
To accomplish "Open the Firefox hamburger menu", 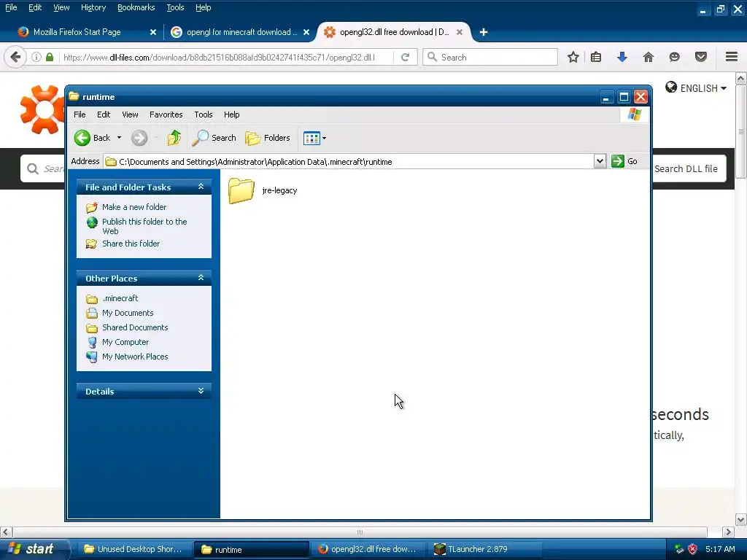I will point(732,57).
